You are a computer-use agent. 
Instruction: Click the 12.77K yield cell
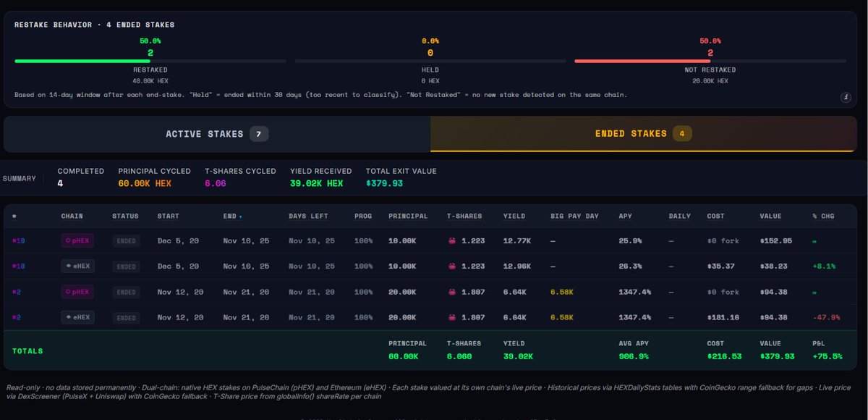tap(516, 241)
